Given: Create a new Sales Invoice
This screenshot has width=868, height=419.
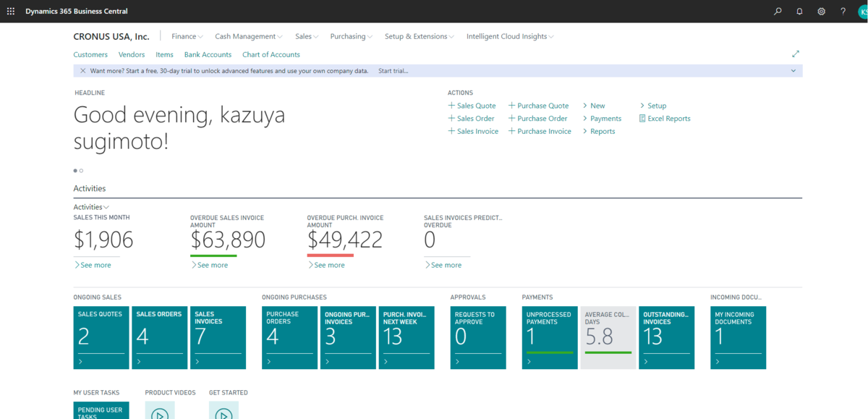Looking at the screenshot, I should point(474,132).
